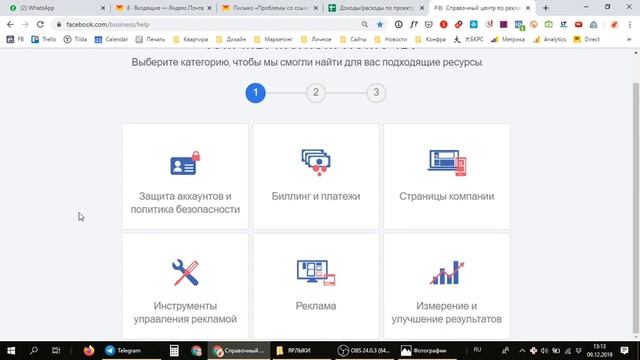Click the page vertical scrollbar
Viewport: 640px width, 360px height.
coord(635,207)
